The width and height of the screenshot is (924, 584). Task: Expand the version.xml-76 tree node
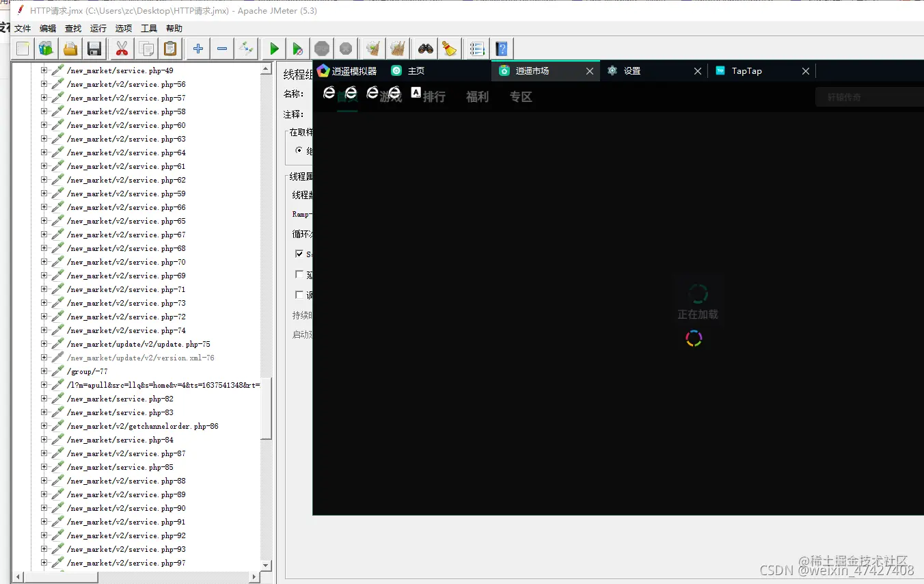(44, 358)
